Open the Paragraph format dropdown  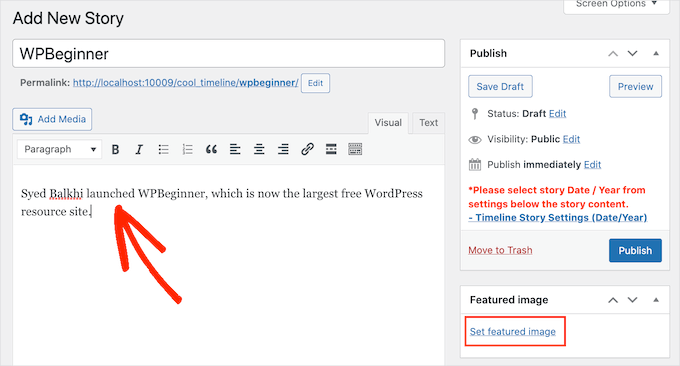tap(60, 149)
